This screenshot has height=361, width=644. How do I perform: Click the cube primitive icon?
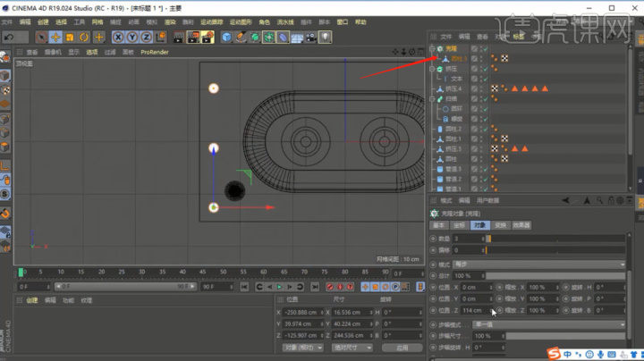(227, 37)
